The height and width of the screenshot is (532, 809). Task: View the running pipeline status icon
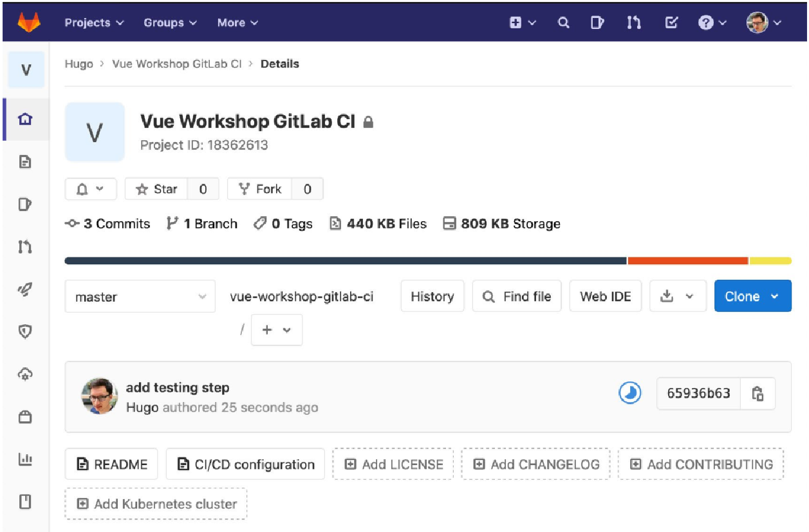tap(630, 392)
